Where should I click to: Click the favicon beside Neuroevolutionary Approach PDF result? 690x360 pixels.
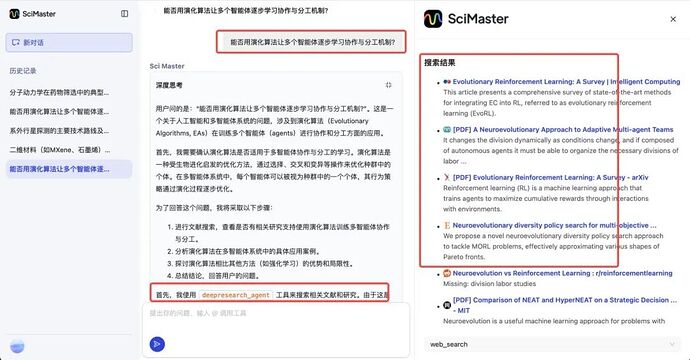tap(447, 129)
